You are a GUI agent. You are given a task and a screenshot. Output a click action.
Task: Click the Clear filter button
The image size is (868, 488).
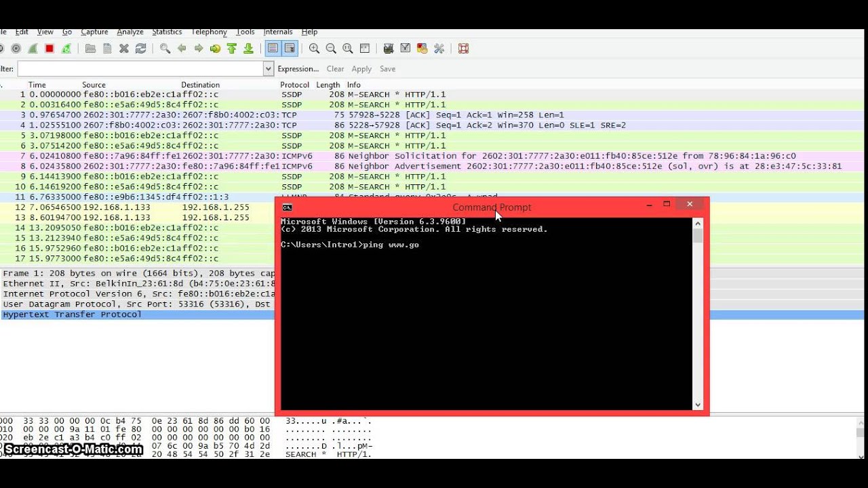335,68
